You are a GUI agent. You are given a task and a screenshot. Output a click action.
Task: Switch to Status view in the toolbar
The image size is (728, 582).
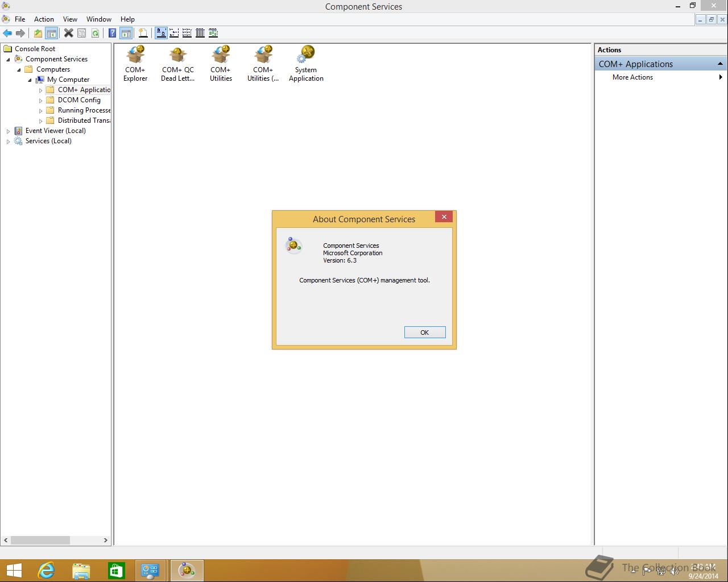point(213,33)
